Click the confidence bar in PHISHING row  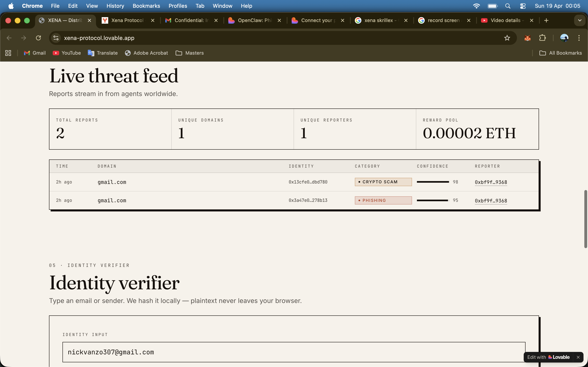coord(432,200)
